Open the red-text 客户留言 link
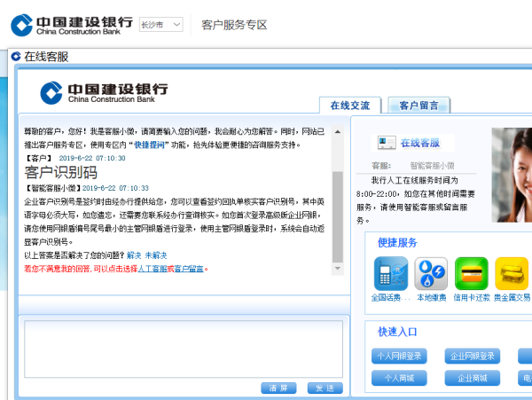Viewport: 532px width, 400px height. [x=189, y=269]
